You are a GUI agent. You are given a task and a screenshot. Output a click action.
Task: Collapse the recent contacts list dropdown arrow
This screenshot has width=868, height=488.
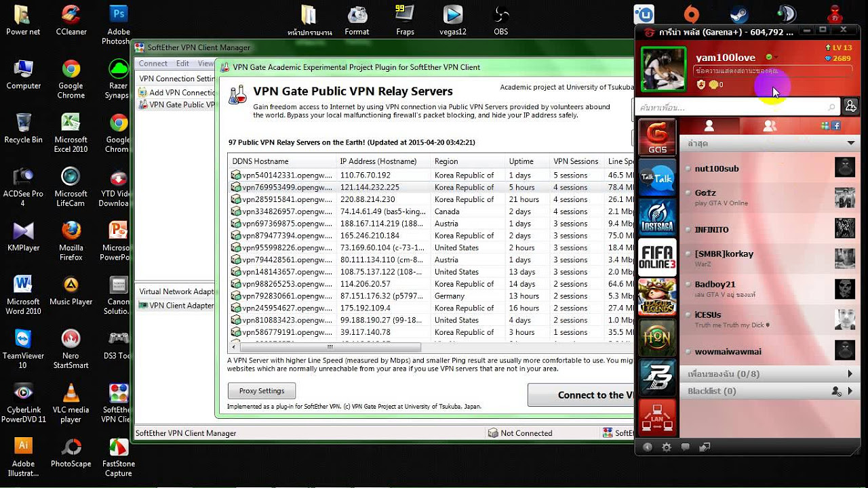tap(850, 144)
